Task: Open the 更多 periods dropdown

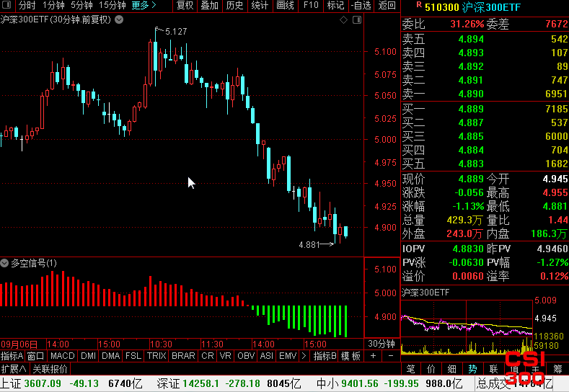Action: [x=144, y=6]
